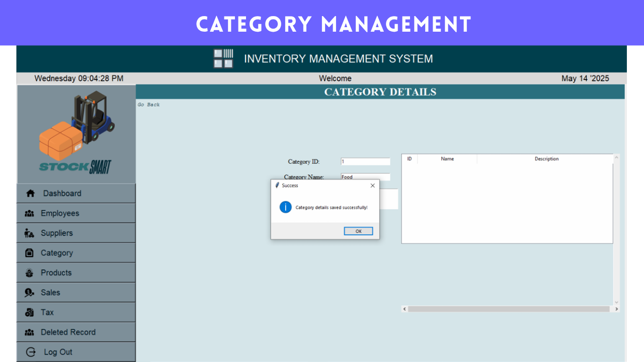
Task: Click the blue info icon in dialog
Action: (x=285, y=207)
